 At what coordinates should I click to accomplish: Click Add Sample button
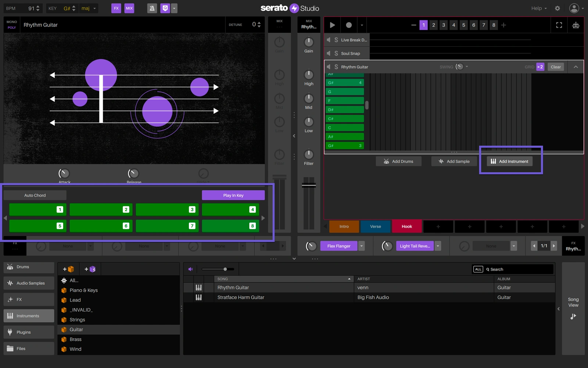tap(454, 161)
